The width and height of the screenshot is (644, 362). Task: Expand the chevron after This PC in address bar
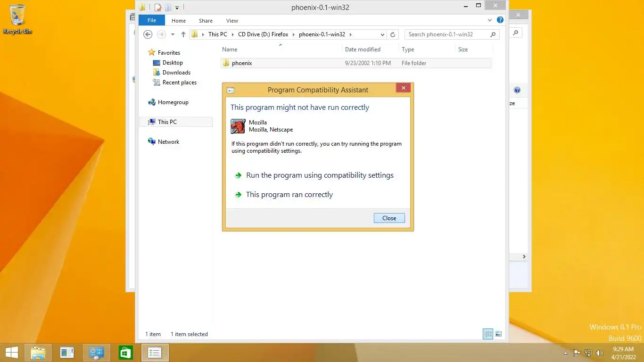point(232,34)
